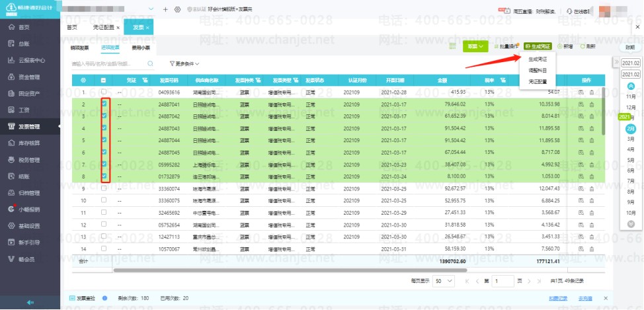Check the row 1 invoice checkbox
The width and height of the screenshot is (644, 310).
[104, 92]
